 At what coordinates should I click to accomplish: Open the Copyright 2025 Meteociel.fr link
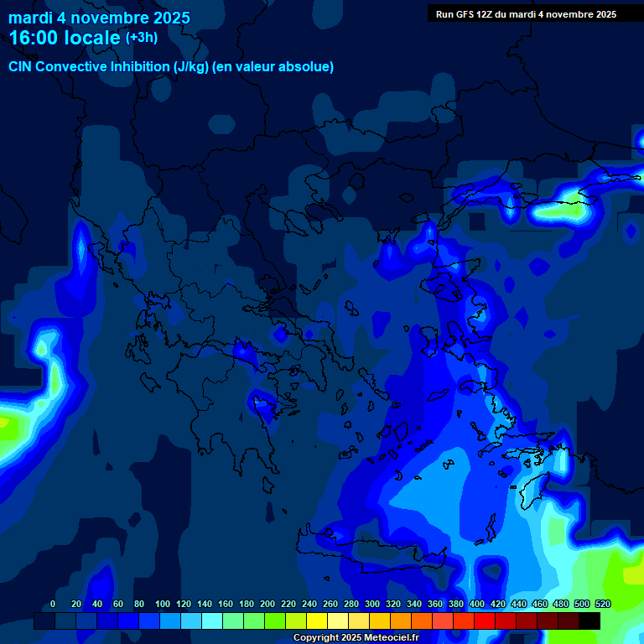(356, 638)
